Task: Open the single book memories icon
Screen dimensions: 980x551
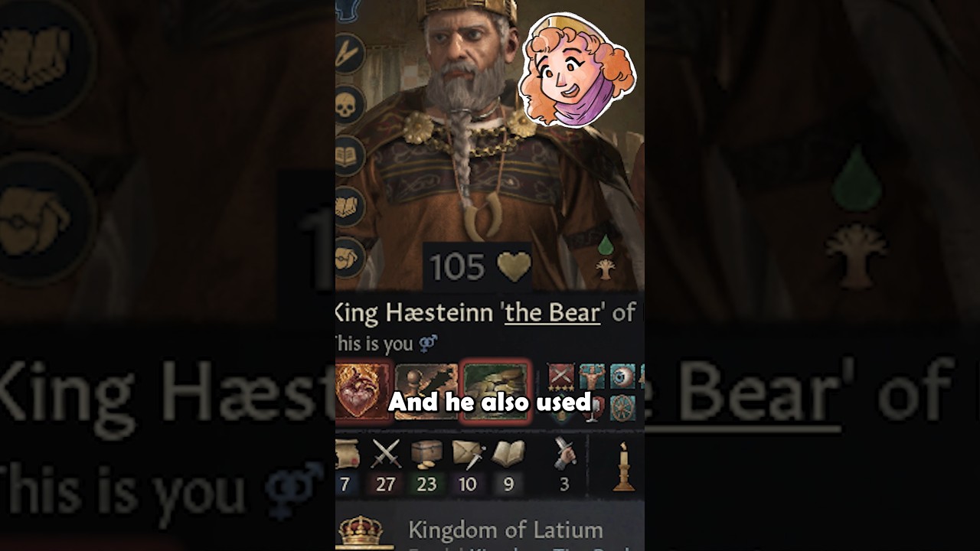Action: tap(348, 155)
